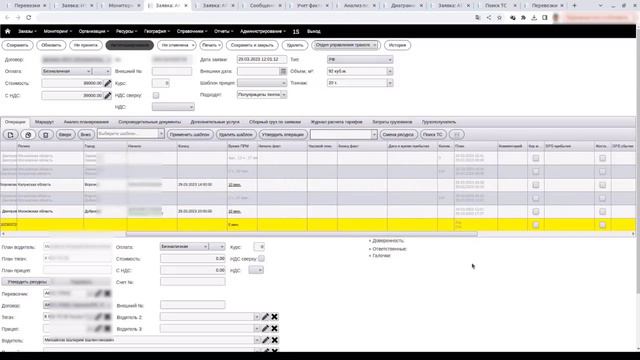Click the Сохранить button
Viewport: 640px width, 360px height.
(x=18, y=45)
